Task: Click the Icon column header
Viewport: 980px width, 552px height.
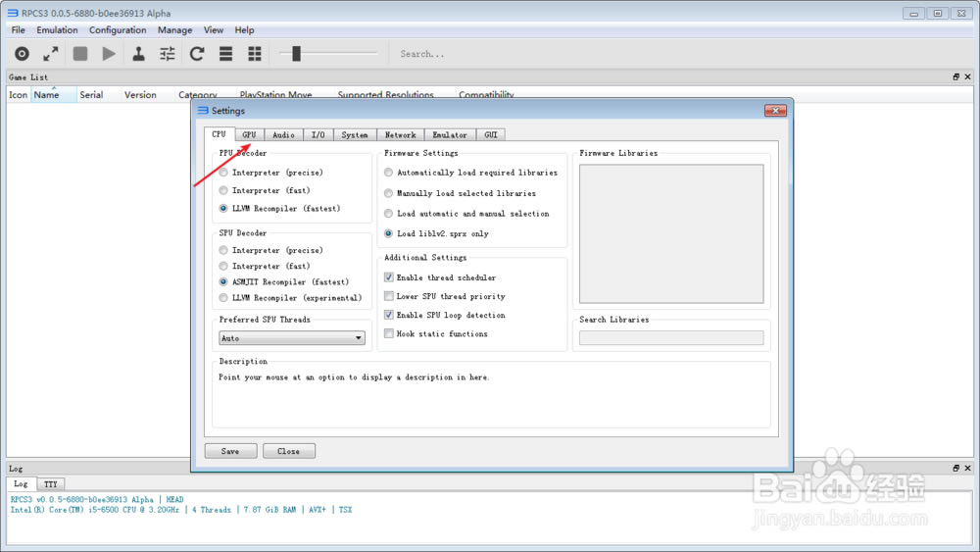Action: click(x=18, y=94)
